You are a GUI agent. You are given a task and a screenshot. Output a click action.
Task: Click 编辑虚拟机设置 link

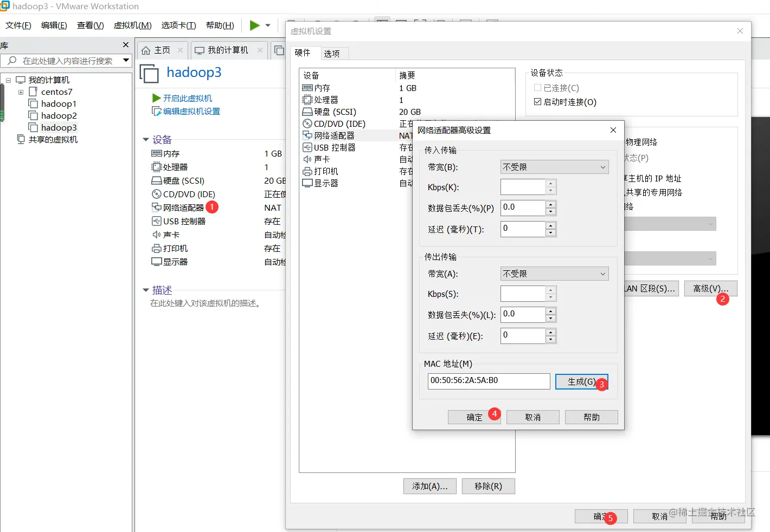click(191, 111)
